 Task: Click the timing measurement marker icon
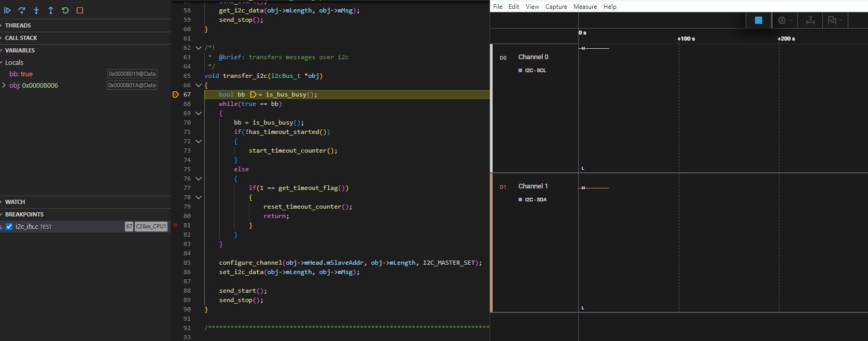(x=810, y=20)
